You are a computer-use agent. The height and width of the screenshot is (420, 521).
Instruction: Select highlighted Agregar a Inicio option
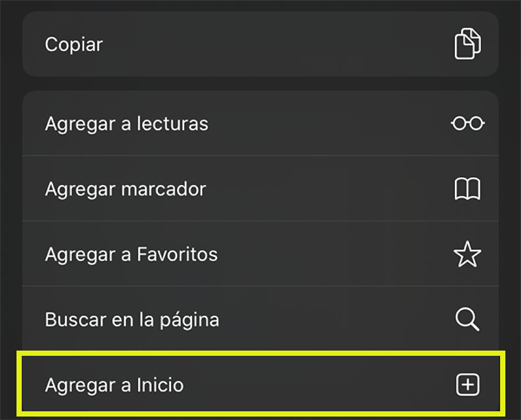(261, 384)
